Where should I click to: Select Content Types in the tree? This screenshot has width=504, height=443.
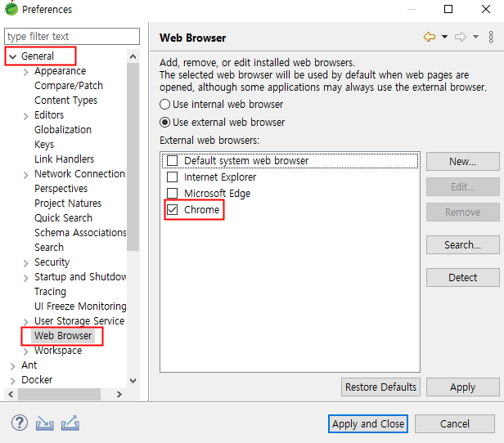coord(65,101)
